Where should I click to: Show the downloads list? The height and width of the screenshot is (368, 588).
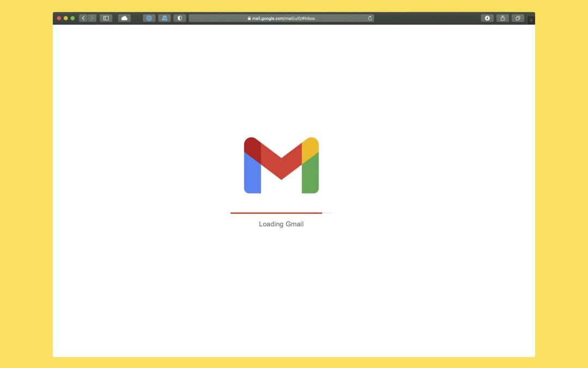(487, 18)
